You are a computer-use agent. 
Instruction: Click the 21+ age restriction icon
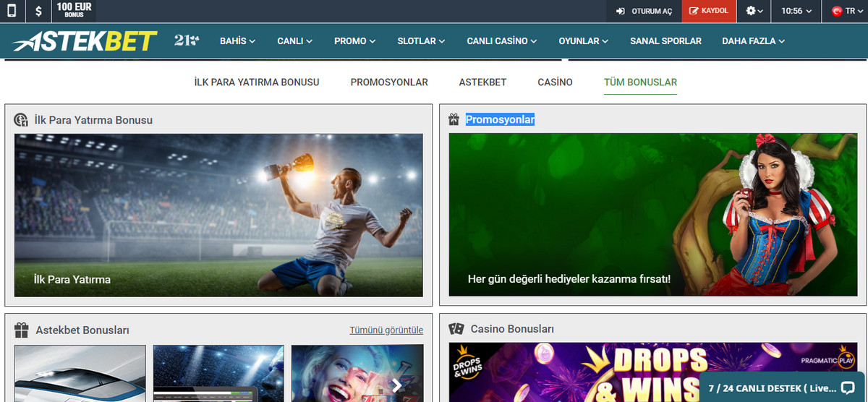(x=187, y=40)
